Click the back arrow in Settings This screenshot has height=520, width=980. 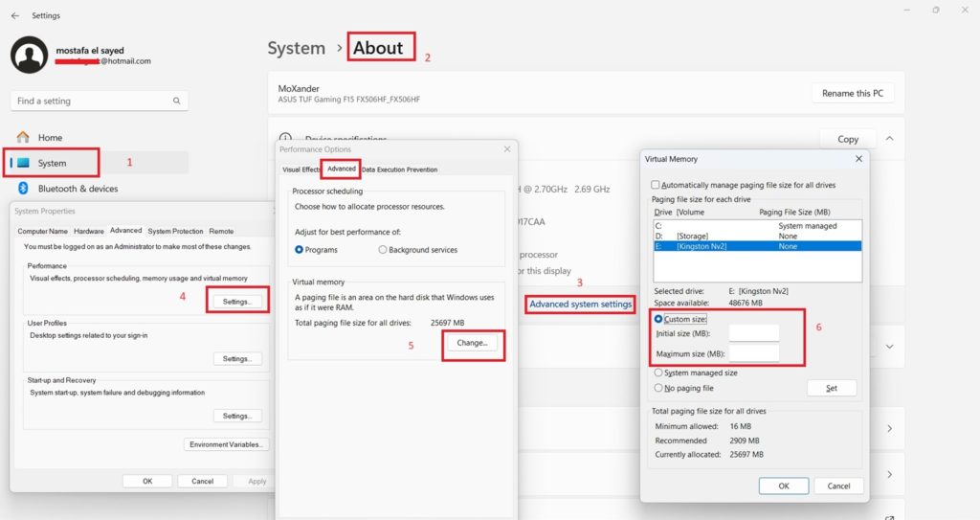tap(14, 15)
